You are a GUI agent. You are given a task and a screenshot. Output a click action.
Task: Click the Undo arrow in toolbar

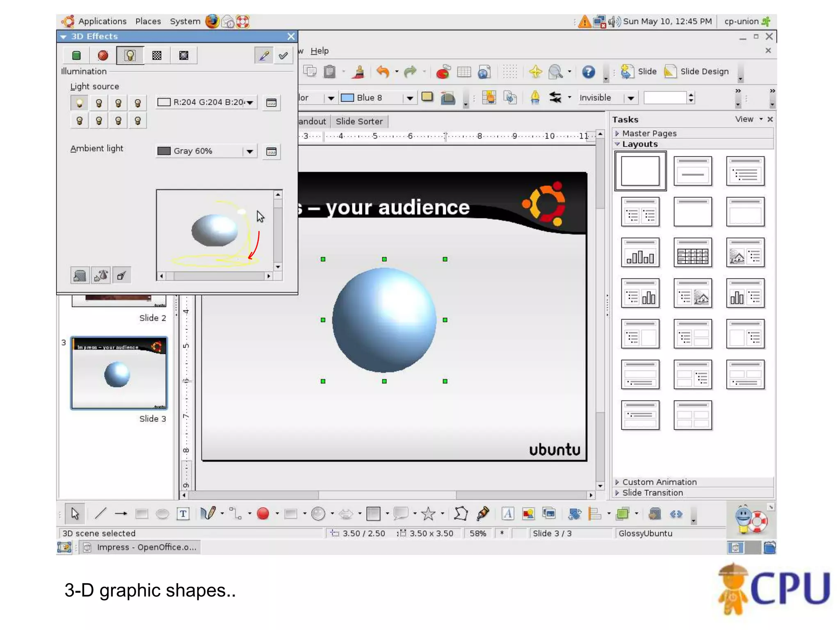(382, 72)
